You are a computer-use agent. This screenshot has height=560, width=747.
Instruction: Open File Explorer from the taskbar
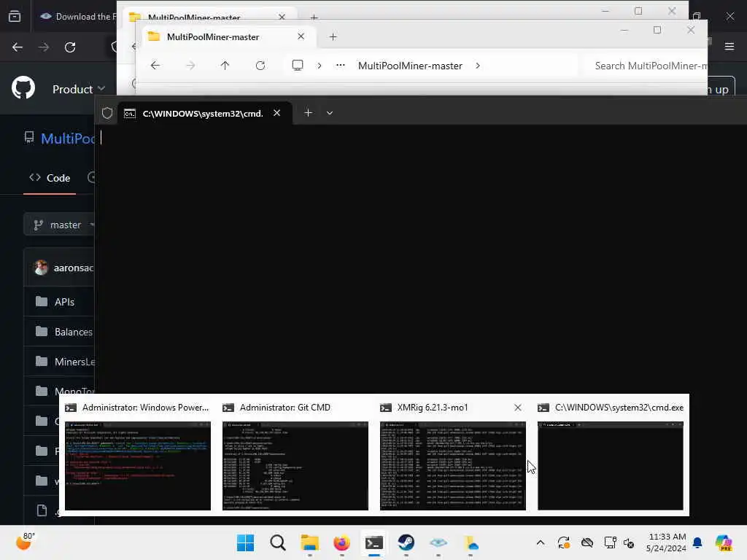click(309, 542)
